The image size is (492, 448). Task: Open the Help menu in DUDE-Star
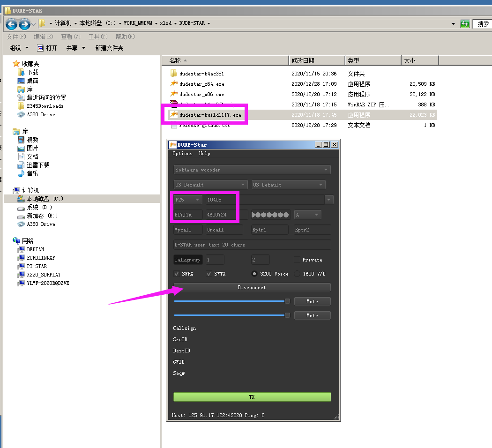tap(204, 153)
